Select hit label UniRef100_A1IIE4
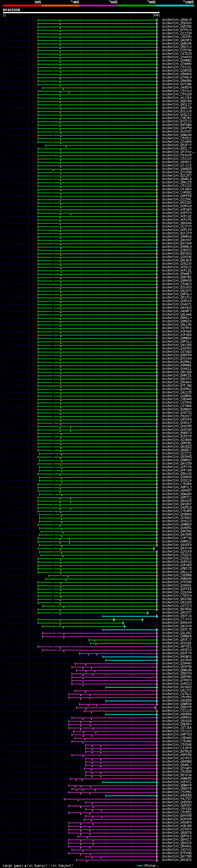 (177, 98)
